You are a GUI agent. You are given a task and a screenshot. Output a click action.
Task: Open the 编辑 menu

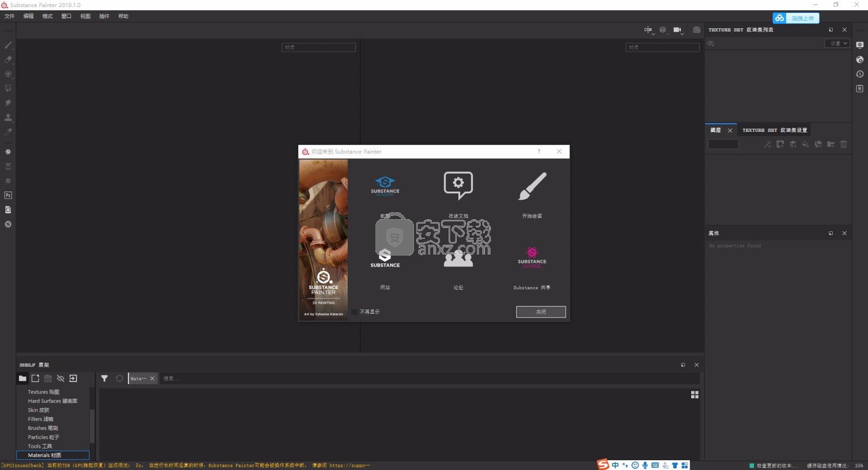click(x=28, y=16)
